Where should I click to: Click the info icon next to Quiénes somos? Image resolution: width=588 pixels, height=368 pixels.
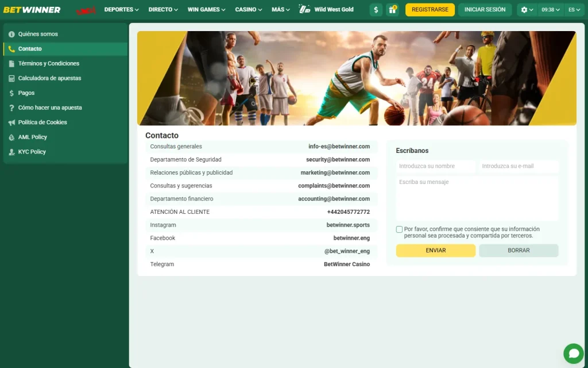click(x=11, y=34)
